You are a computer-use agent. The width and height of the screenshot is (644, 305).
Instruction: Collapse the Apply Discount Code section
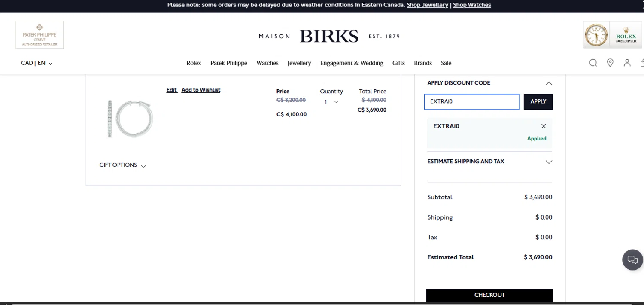click(549, 83)
